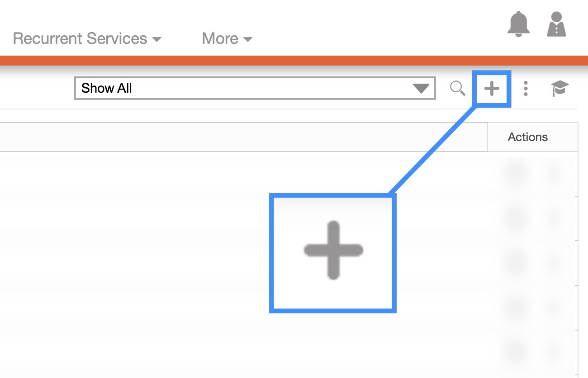Open the More menu

220,39
